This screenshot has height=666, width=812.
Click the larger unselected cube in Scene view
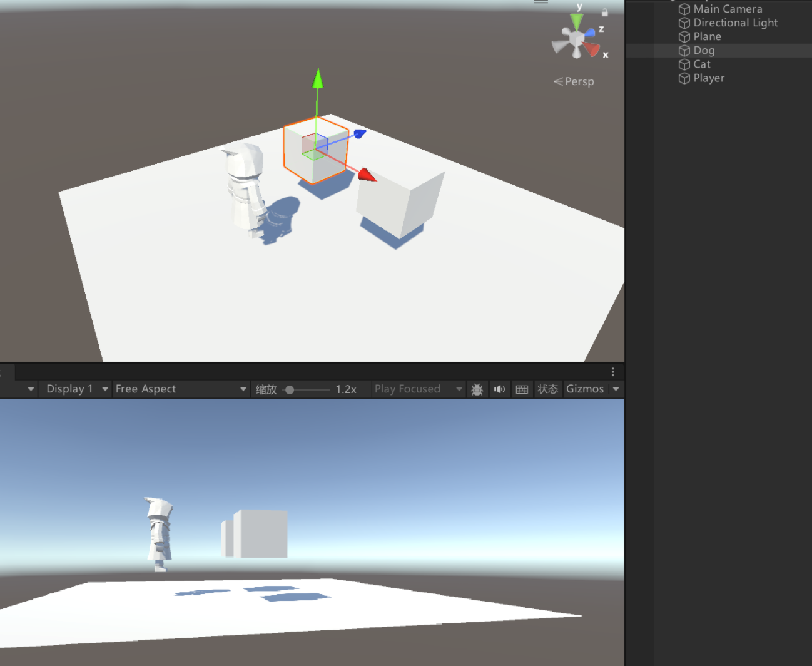pyautogui.click(x=400, y=203)
